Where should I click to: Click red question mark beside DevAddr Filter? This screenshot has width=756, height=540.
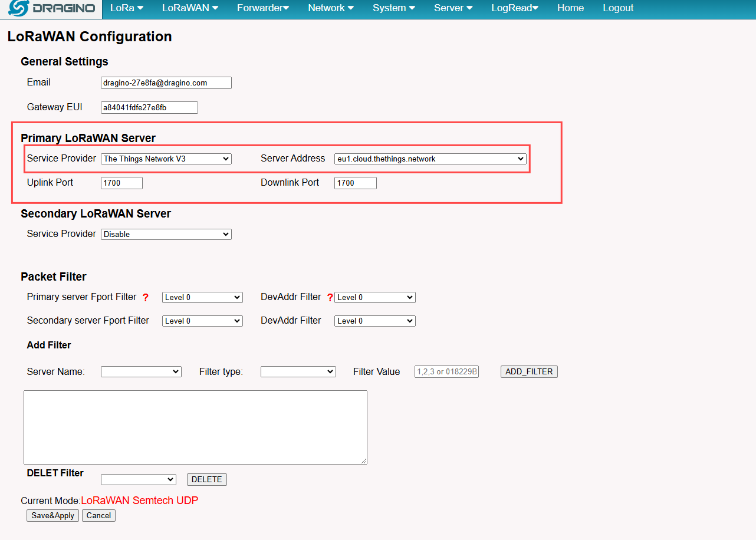(330, 298)
